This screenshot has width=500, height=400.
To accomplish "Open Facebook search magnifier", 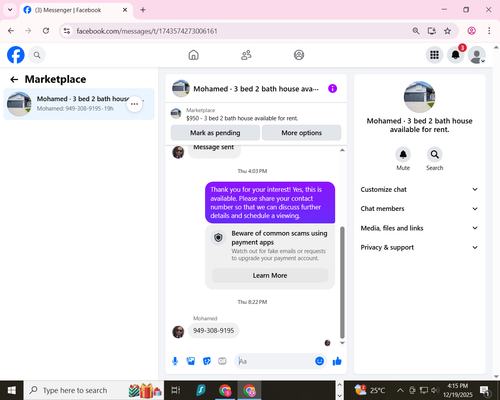I will coord(37,55).
